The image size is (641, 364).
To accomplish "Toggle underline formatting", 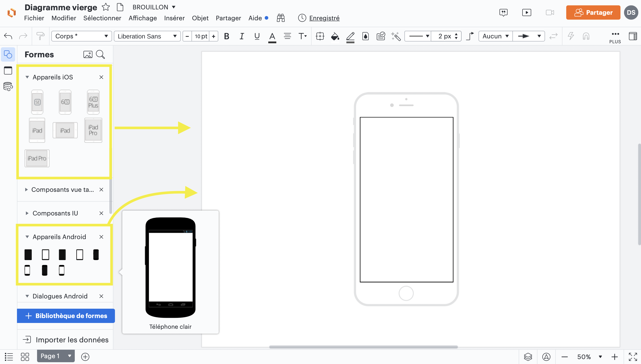I will (x=257, y=36).
